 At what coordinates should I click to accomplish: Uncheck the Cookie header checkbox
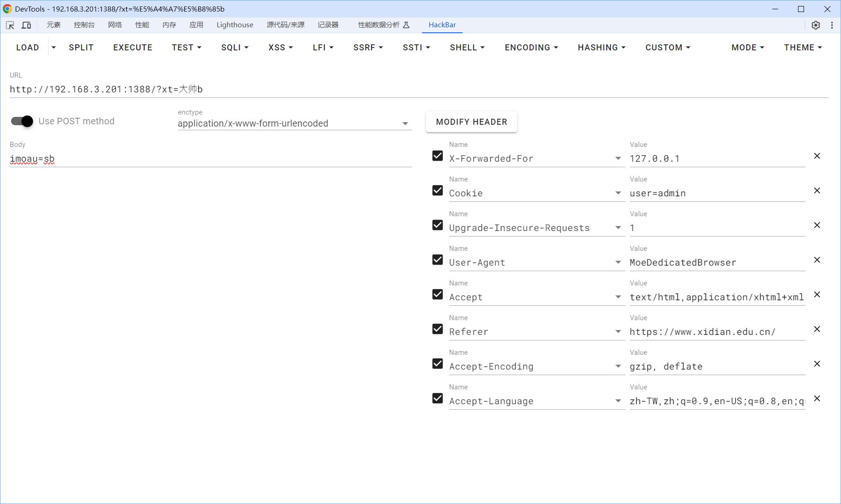[438, 190]
